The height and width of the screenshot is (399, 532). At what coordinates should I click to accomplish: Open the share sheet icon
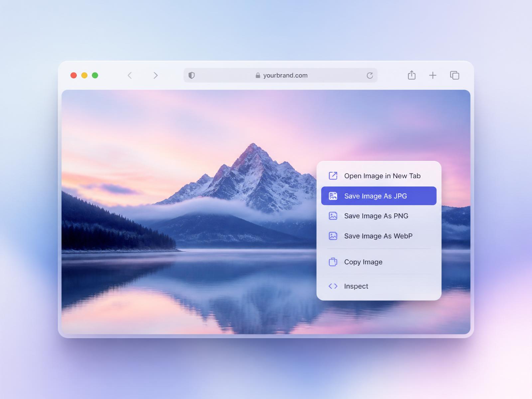point(412,75)
